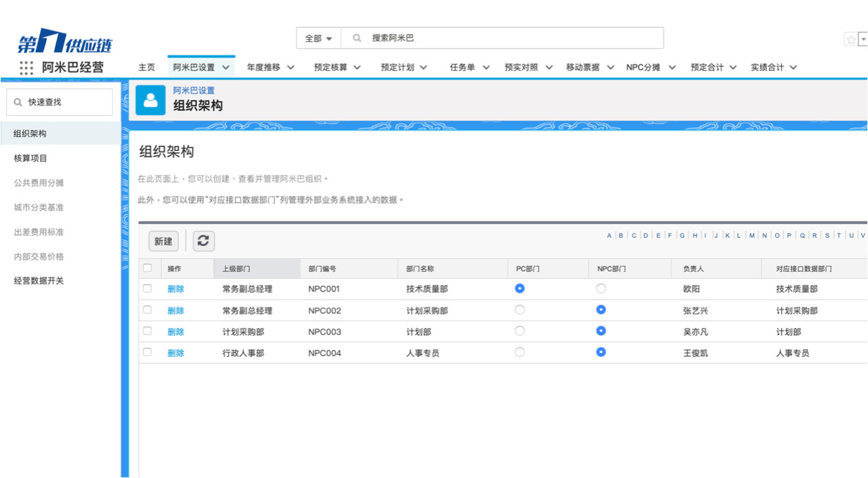
Task: Expand the chevron next to 实绩合计
Action: coord(794,67)
